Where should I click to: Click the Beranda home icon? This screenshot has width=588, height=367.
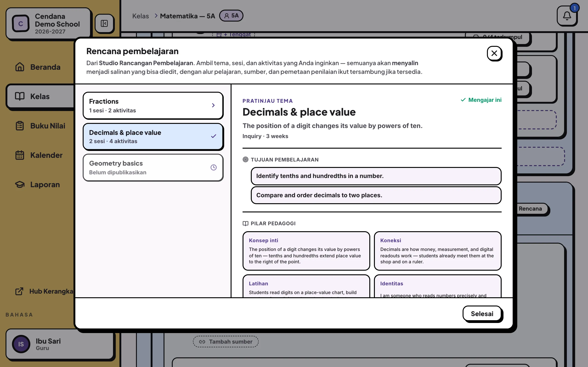click(20, 67)
